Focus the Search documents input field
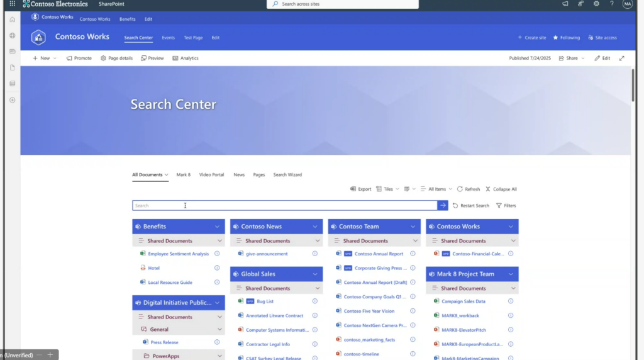644x360 pixels. (x=285, y=205)
